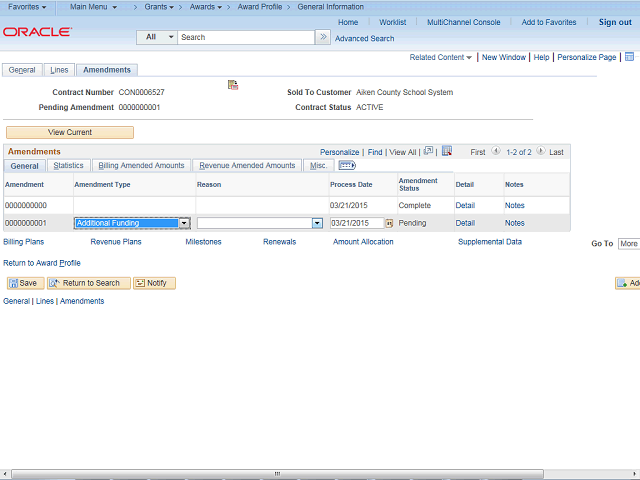This screenshot has width=640, height=480.
Task: Select the General grid tab in Amendments
Action: (x=24, y=166)
